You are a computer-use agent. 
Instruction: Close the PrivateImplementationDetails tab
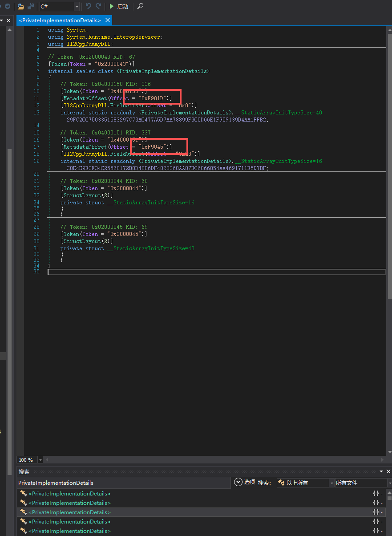click(108, 20)
